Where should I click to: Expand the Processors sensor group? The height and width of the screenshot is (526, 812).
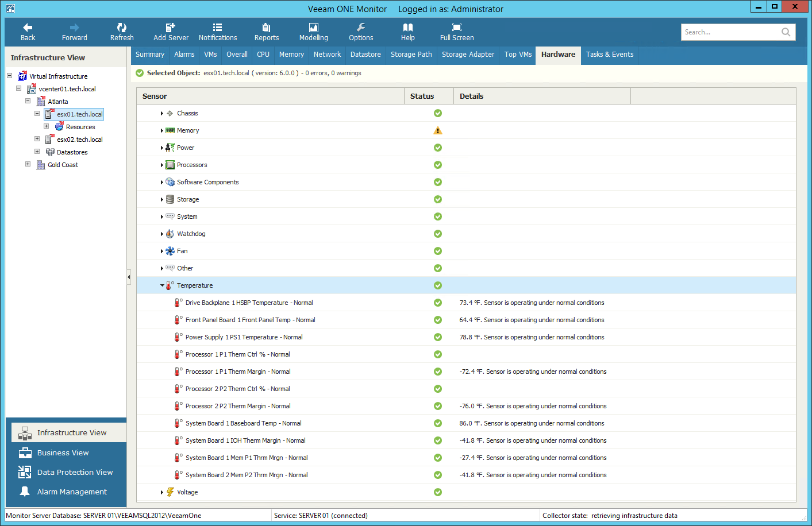point(162,165)
